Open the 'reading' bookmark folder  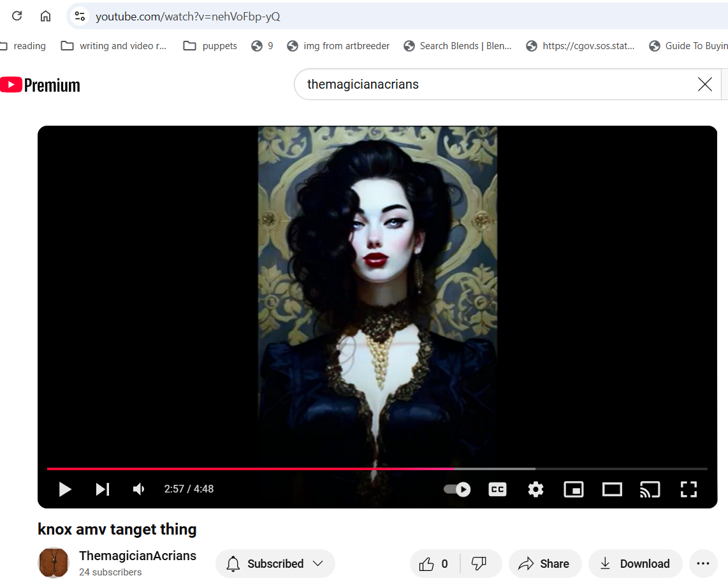coord(23,46)
